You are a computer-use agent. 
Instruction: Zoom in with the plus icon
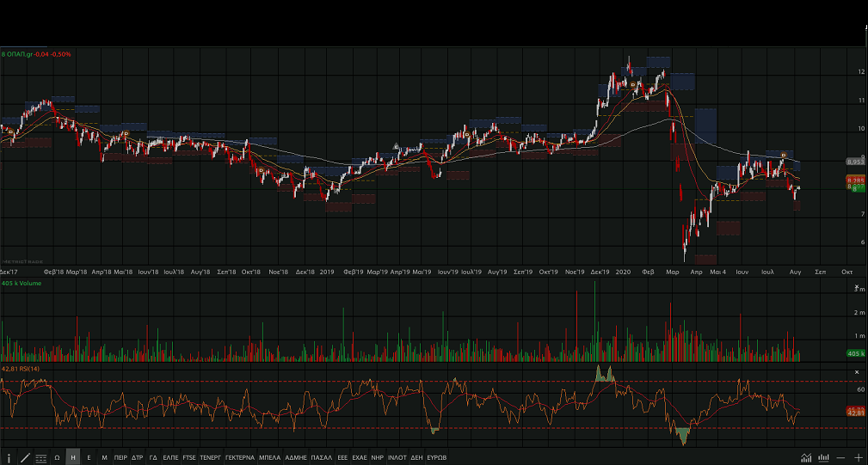click(858, 458)
